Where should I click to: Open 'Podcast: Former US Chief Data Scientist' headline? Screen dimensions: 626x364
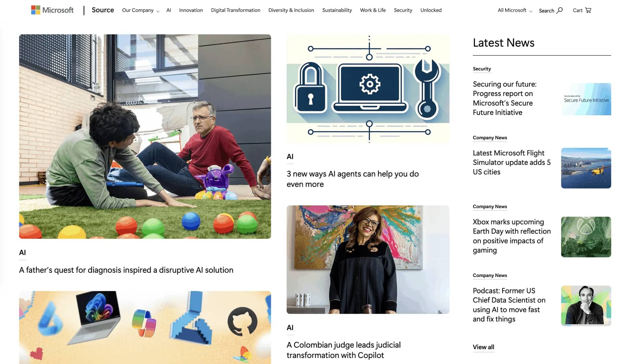(509, 305)
